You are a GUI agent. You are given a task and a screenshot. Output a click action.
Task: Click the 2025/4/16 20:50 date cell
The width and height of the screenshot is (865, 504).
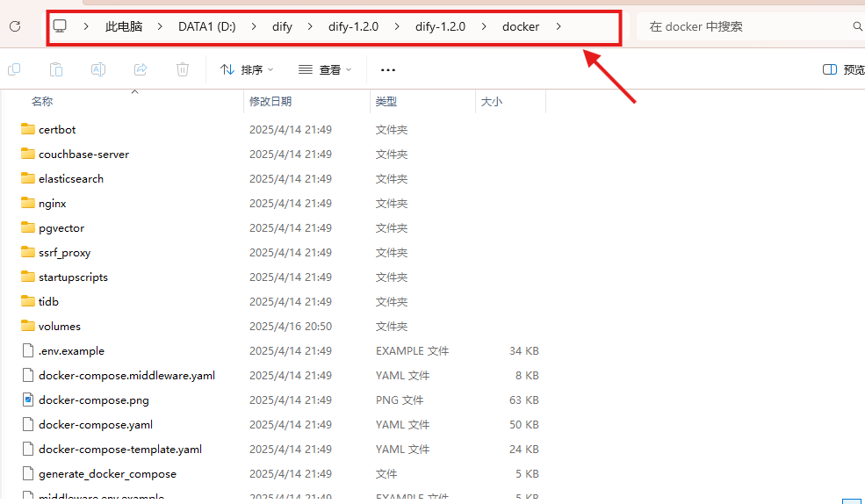[x=291, y=327]
